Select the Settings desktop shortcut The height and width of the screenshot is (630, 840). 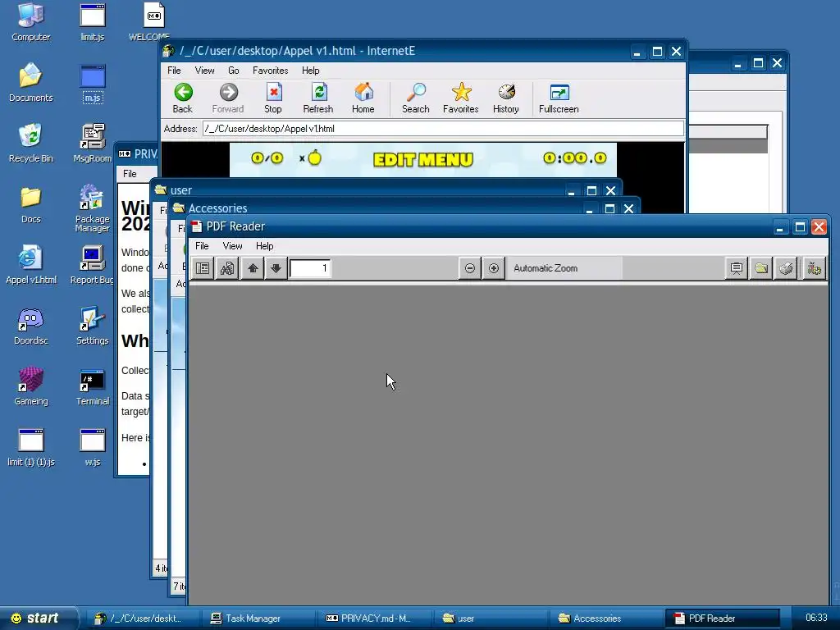[93, 326]
